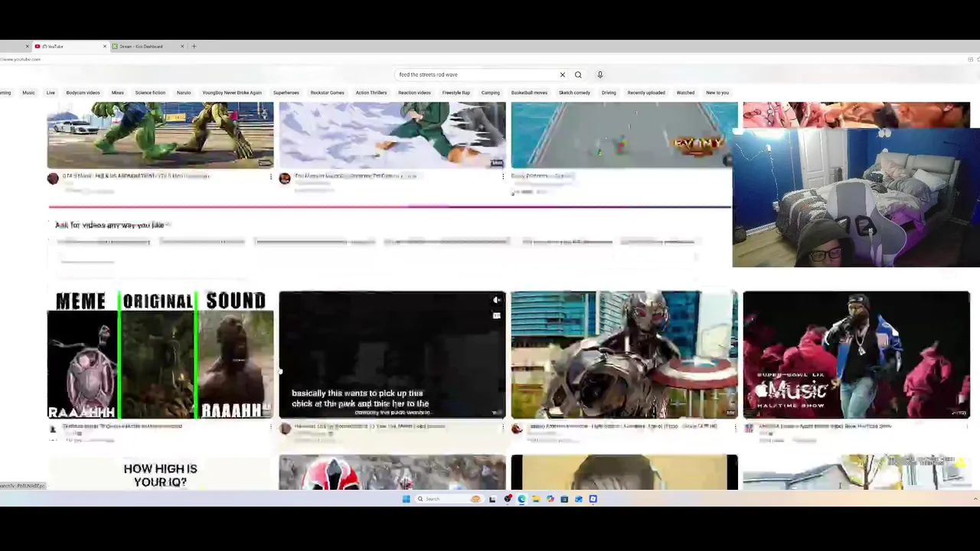Select the Mixes filter chip
This screenshot has height=551, width=980.
click(117, 93)
